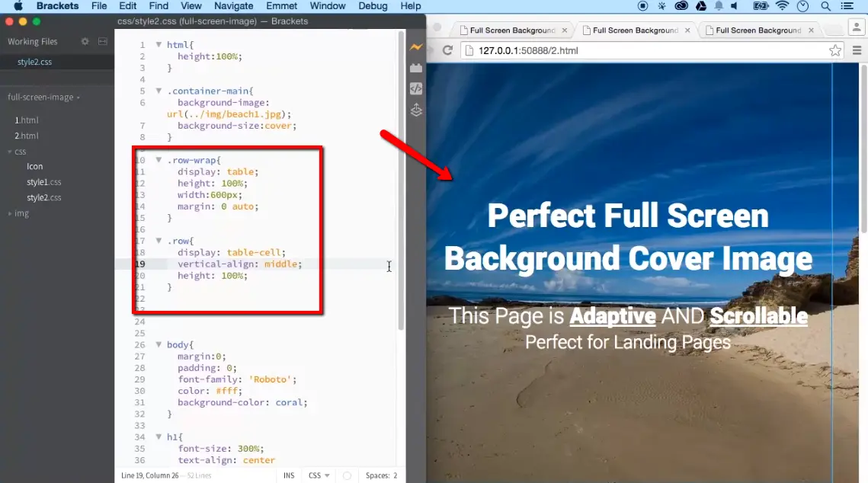Follow the Adaptive link on the web page
This screenshot has width=868, height=483.
(x=613, y=316)
